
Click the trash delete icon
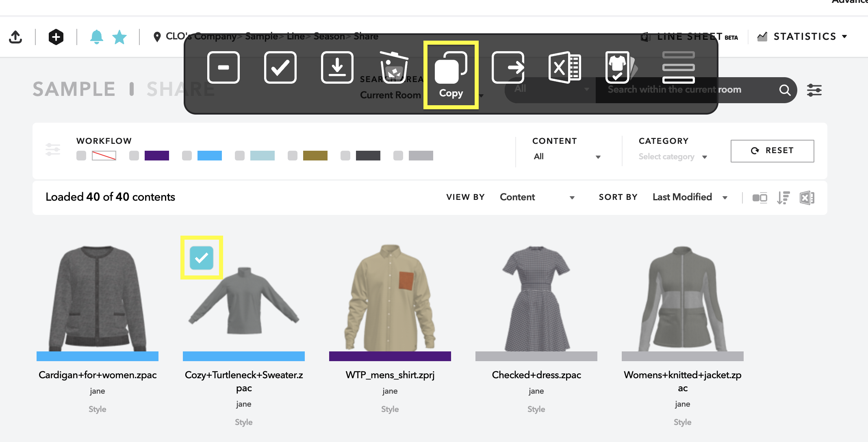pyautogui.click(x=394, y=67)
